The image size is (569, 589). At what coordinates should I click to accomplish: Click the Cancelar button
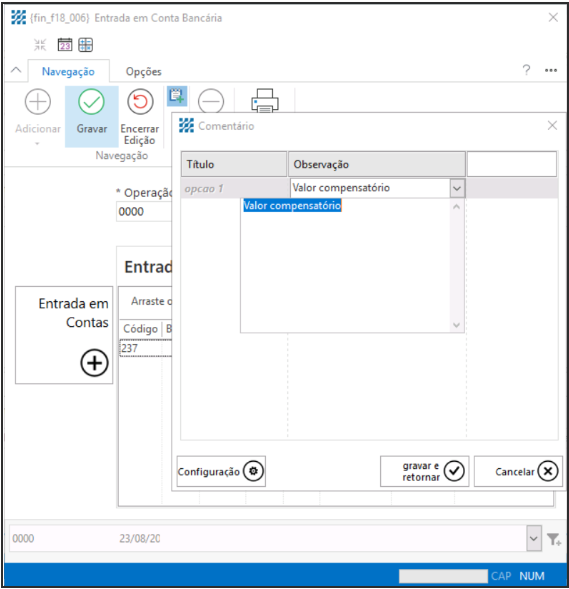[518, 471]
